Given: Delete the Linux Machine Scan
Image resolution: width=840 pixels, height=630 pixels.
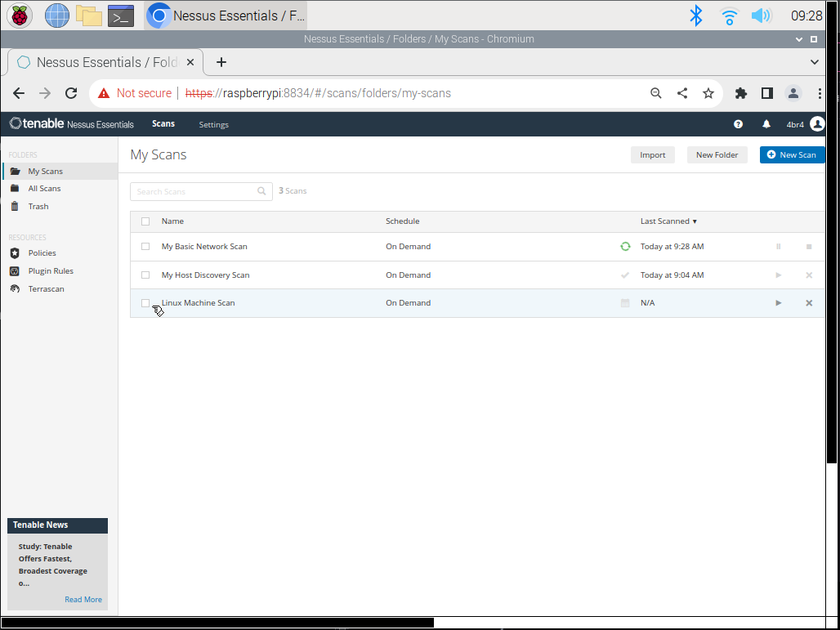Looking at the screenshot, I should click(809, 303).
